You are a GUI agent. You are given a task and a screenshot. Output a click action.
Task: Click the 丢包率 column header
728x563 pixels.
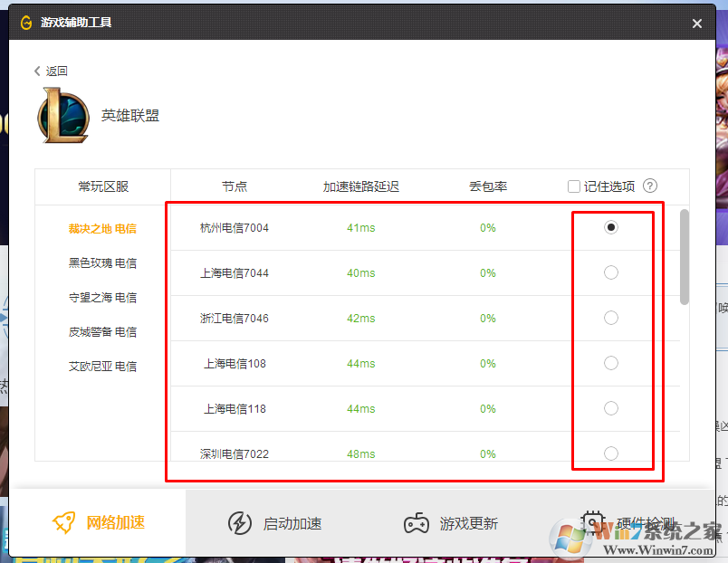point(488,186)
